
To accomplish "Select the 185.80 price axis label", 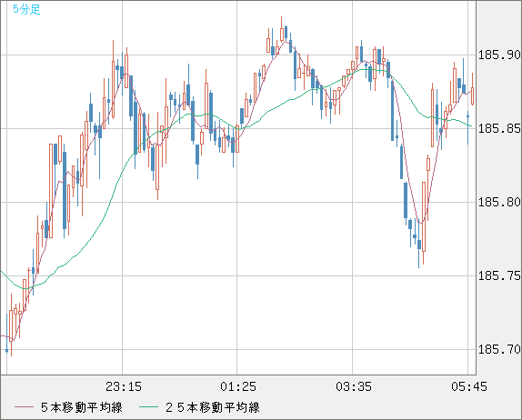I will [x=499, y=202].
